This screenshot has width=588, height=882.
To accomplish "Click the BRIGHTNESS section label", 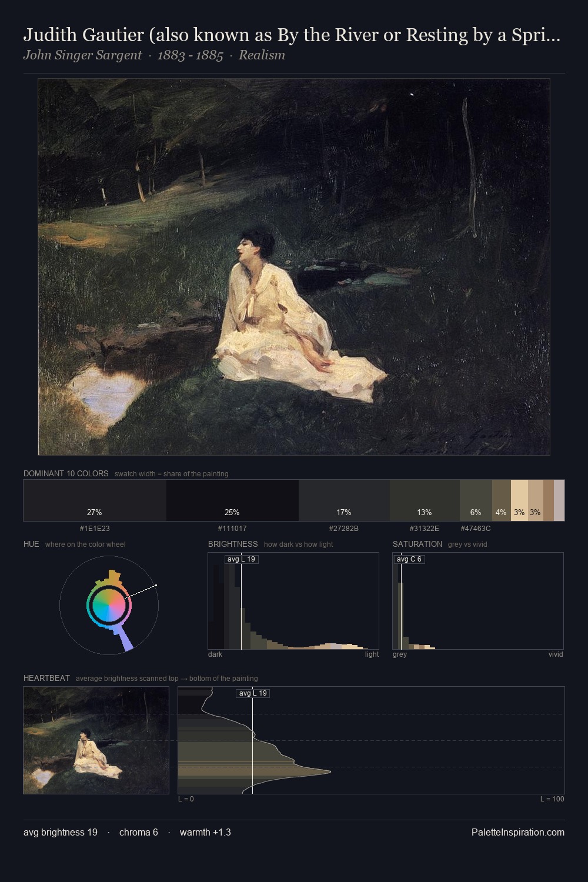I will tap(233, 544).
